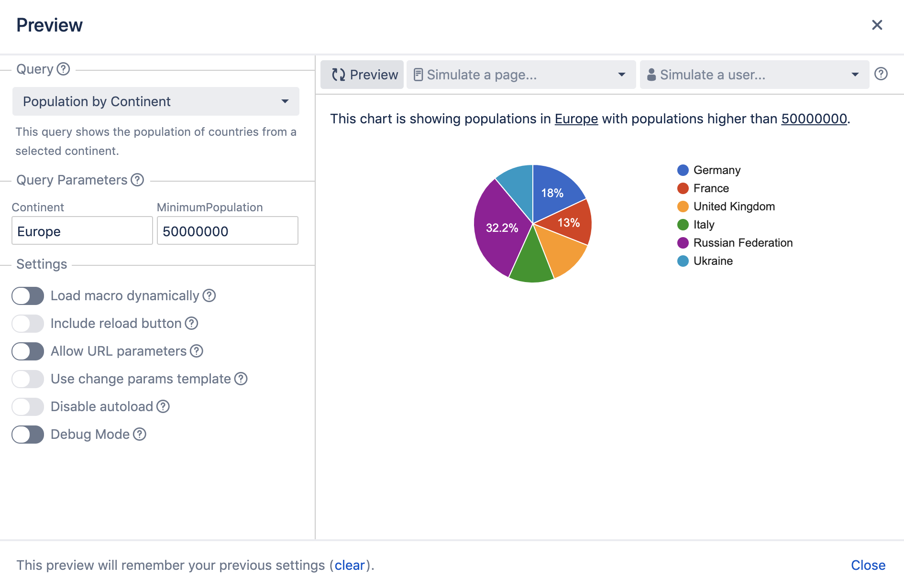904x588 pixels.
Task: Click the green Italy pie slice
Action: (x=531, y=261)
